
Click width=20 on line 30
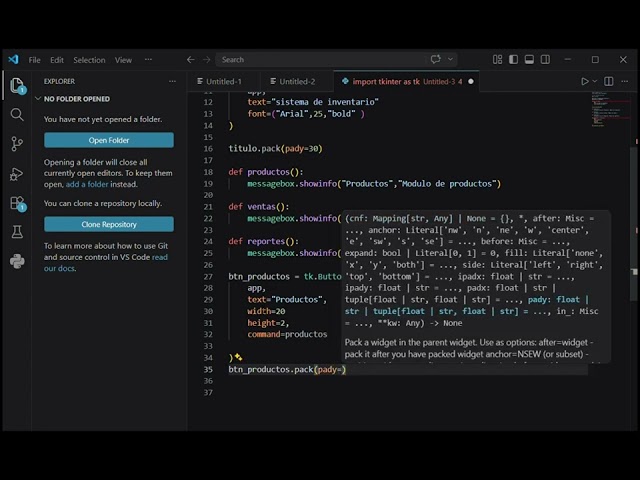(x=266, y=311)
